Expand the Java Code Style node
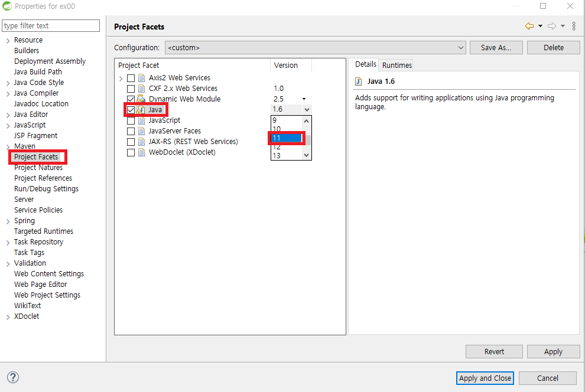The image size is (585, 392). (x=8, y=83)
